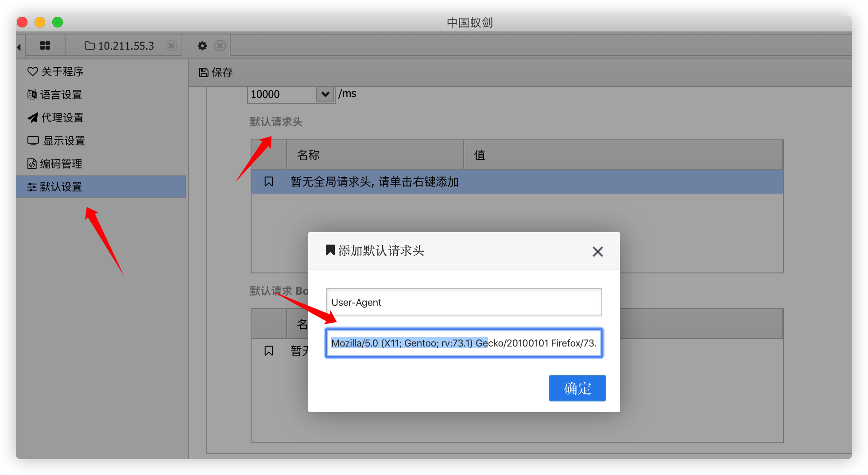Click bookmark icon in request Body row
The height and width of the screenshot is (475, 868).
point(269,351)
